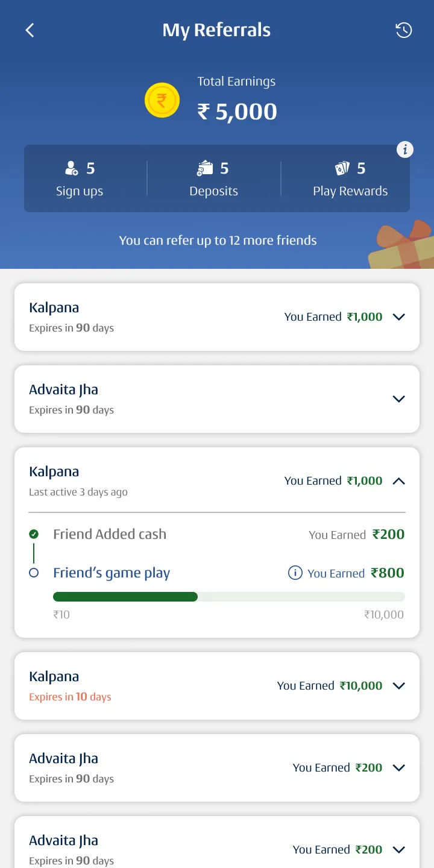Select the Sign ups stat
The width and height of the screenshot is (434, 868).
80,179
